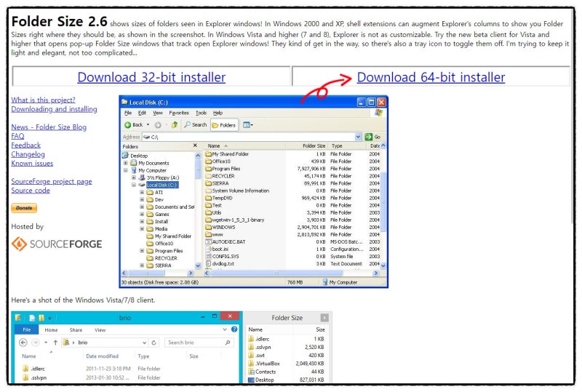Screen dimensions: 582x392
Task: Expand the Media folder node in the tree
Action: click(x=141, y=228)
